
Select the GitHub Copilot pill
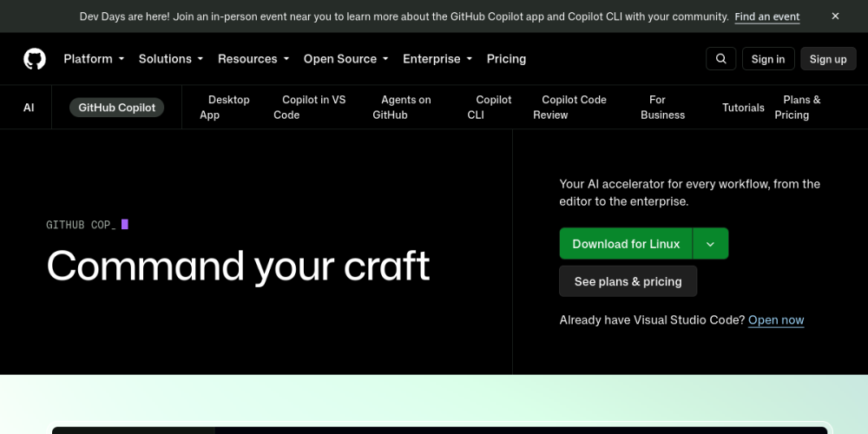(x=117, y=108)
